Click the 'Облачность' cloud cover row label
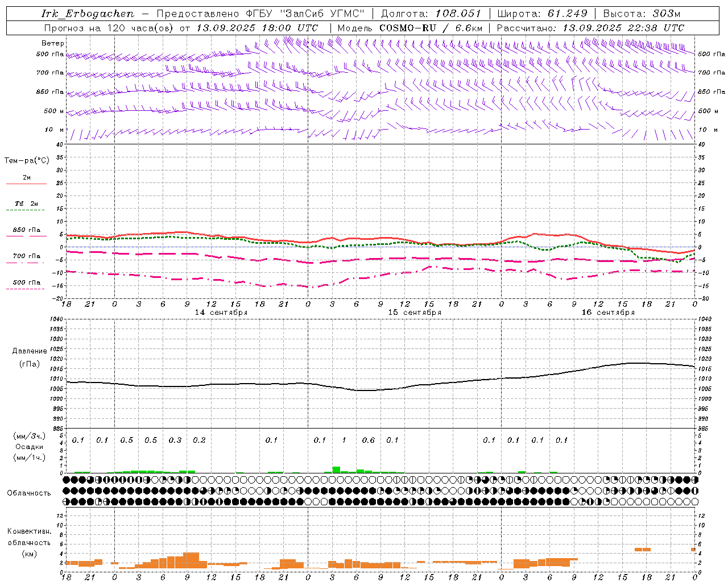The height and width of the screenshot is (582, 728). click(x=29, y=493)
